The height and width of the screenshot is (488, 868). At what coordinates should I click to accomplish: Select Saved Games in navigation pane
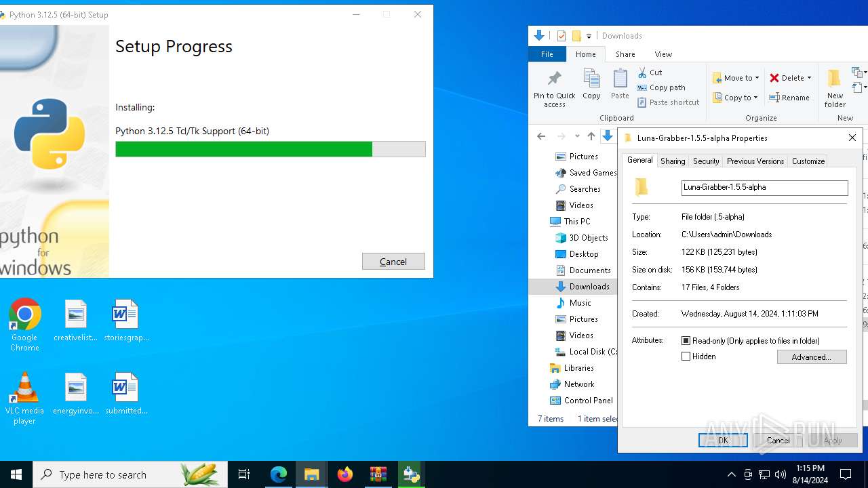click(x=585, y=173)
